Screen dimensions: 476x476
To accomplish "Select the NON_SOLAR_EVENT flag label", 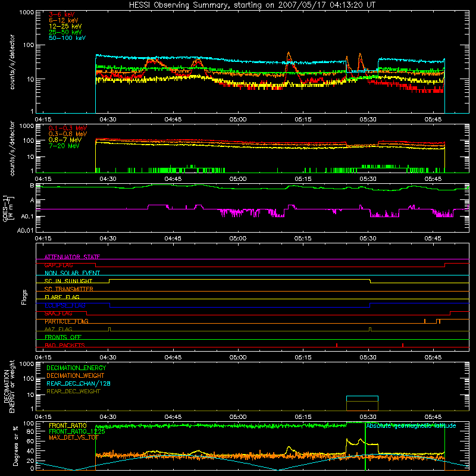I will point(72,273).
